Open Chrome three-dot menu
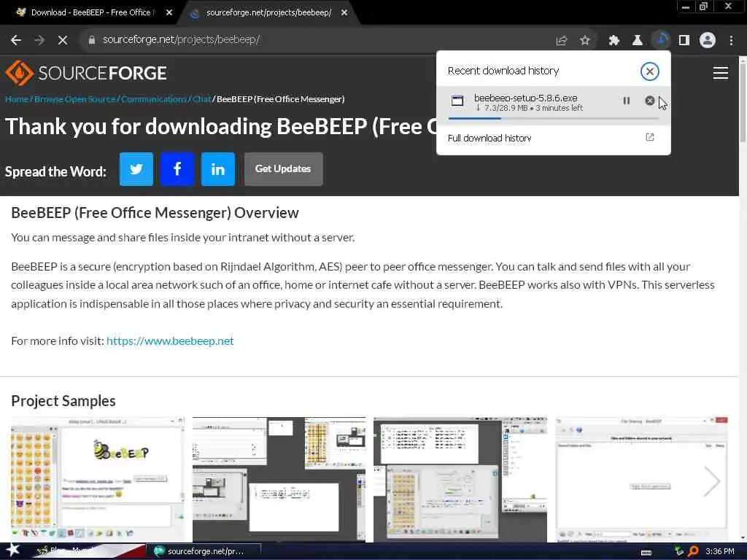Viewport: 747px width, 560px height. (x=731, y=41)
